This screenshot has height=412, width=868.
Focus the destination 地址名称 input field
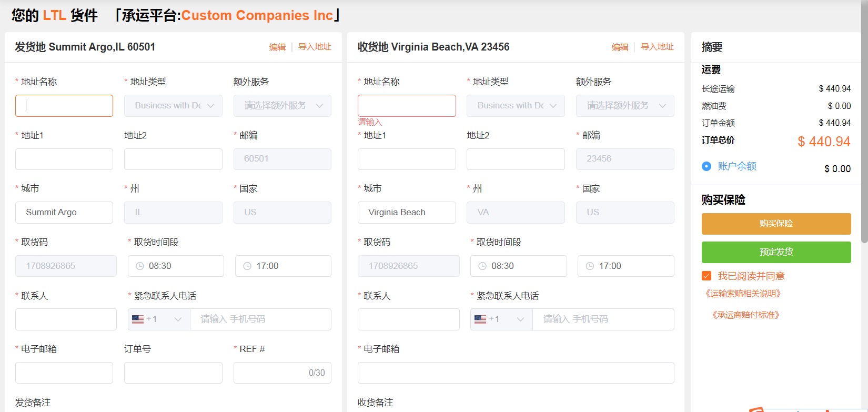407,106
